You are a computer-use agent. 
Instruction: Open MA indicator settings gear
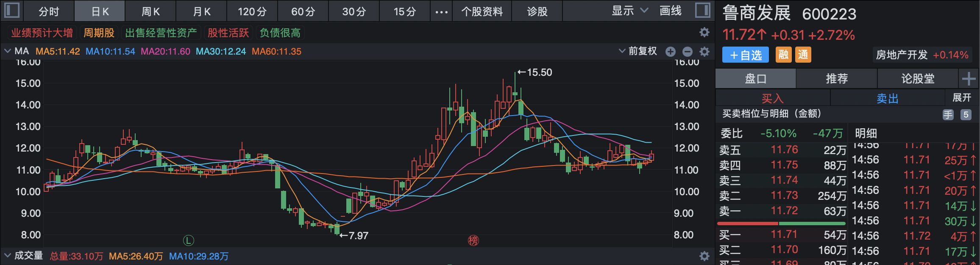click(704, 52)
